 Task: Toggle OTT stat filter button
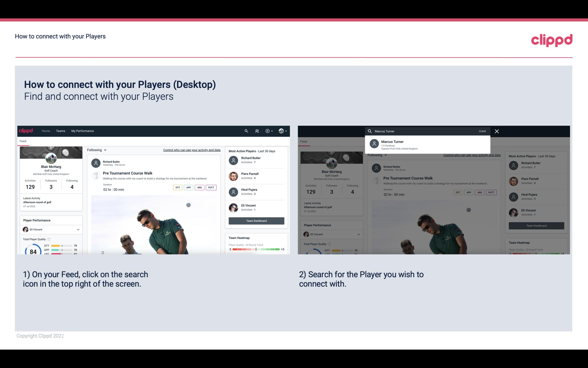[x=177, y=187]
